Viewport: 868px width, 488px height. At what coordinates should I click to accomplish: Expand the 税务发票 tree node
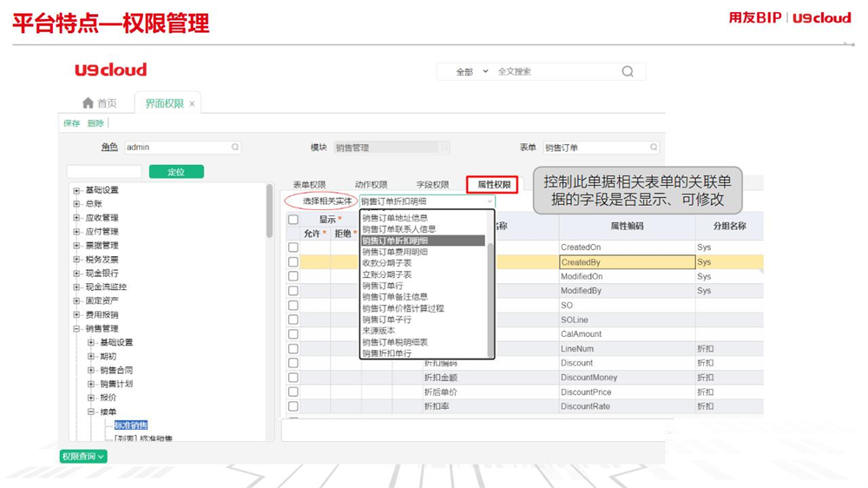(76, 260)
